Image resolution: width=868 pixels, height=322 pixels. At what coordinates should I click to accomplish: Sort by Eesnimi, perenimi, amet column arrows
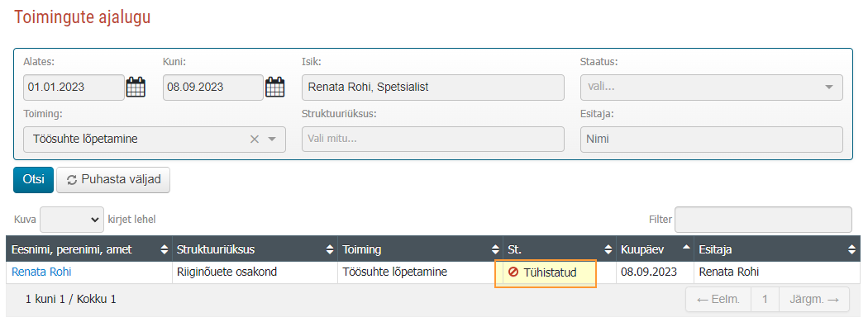point(164,250)
